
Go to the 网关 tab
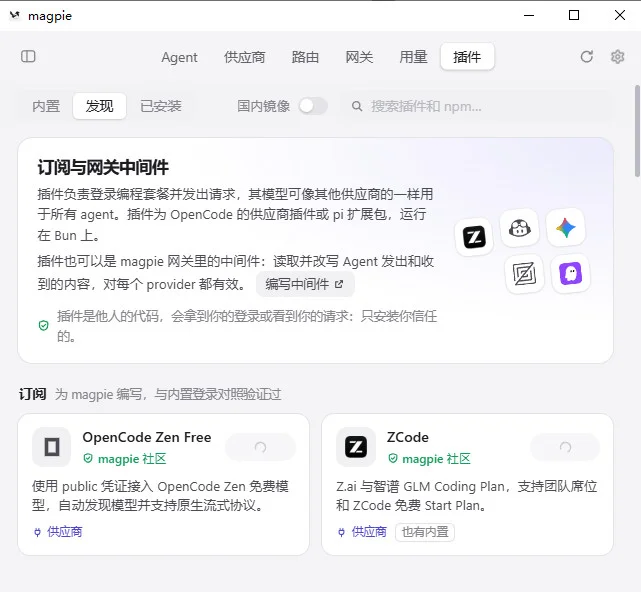coord(359,57)
